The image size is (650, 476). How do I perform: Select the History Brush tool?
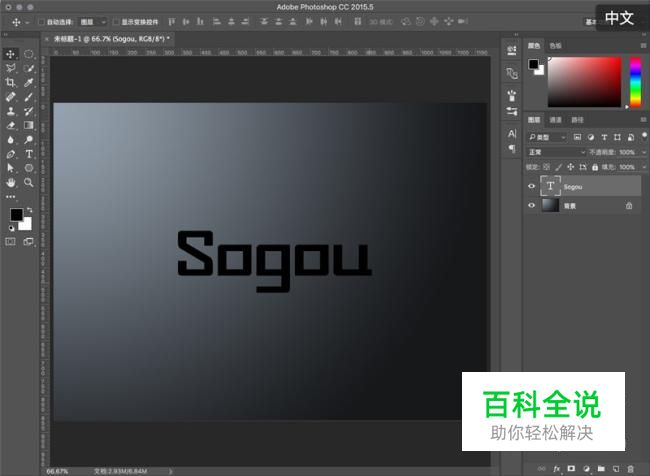tap(29, 111)
